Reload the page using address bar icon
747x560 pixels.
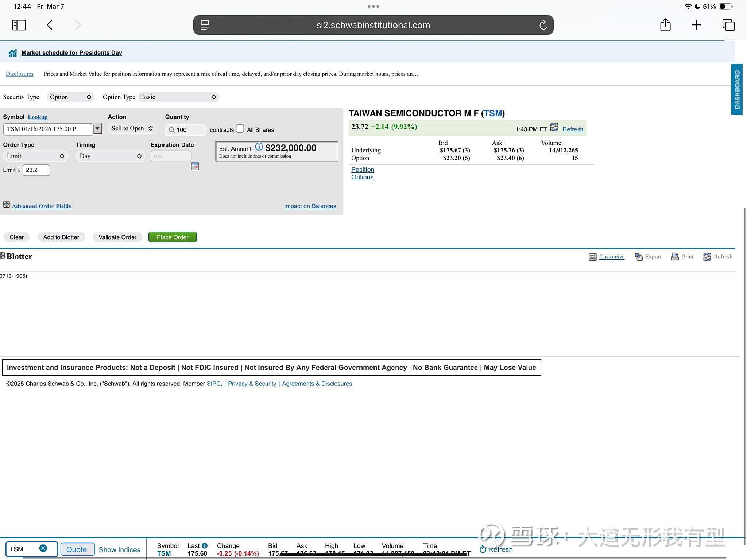click(543, 25)
